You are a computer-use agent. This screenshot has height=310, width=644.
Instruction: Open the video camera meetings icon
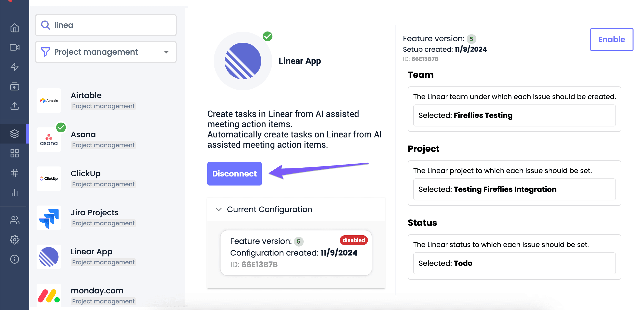click(x=14, y=47)
